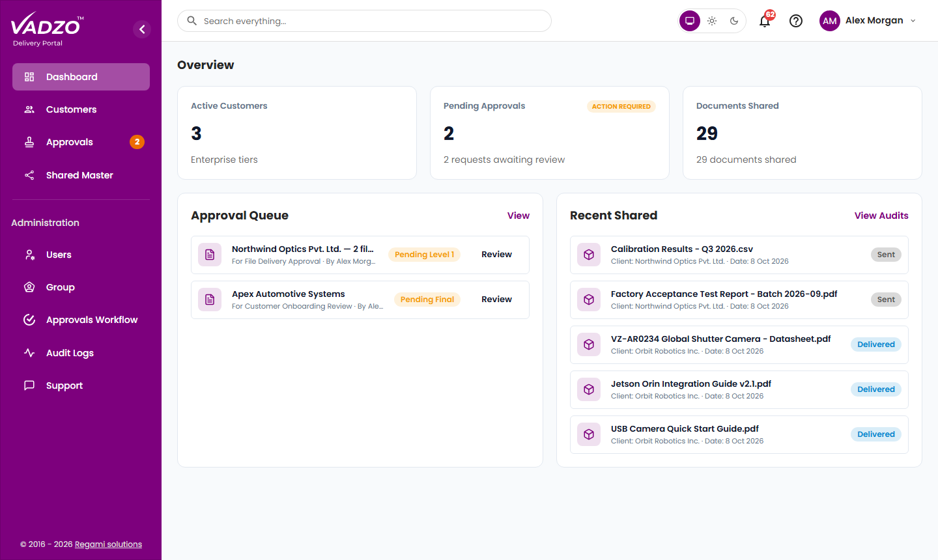Select Jetson Orin Integration Guide v2.1.pdf title
Screen dimensions: 938x560
coord(691,384)
